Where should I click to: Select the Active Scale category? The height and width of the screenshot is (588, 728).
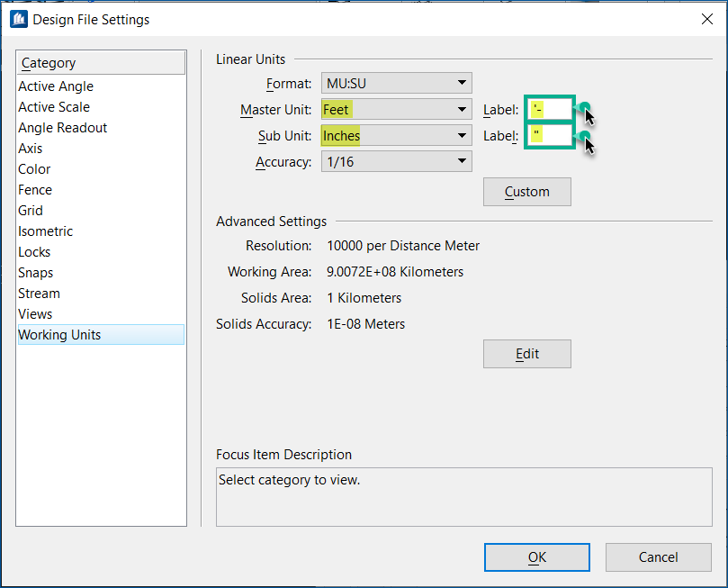coord(101,107)
